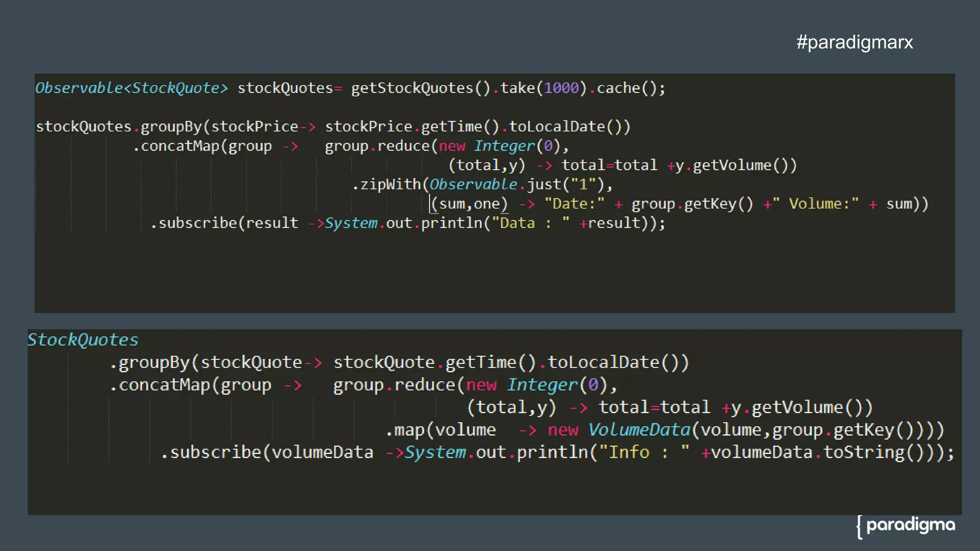Click the take(1000) call
This screenshot has height=551, width=980.
(x=543, y=88)
